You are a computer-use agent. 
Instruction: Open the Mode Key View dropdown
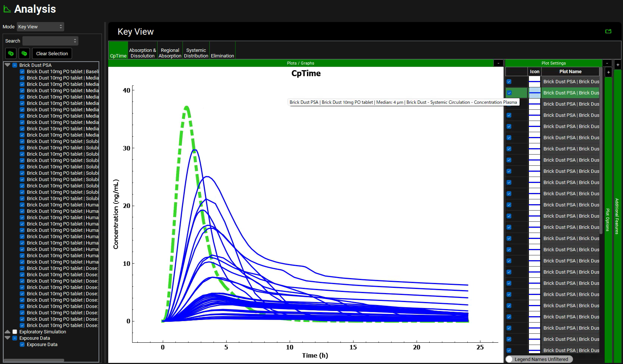40,27
